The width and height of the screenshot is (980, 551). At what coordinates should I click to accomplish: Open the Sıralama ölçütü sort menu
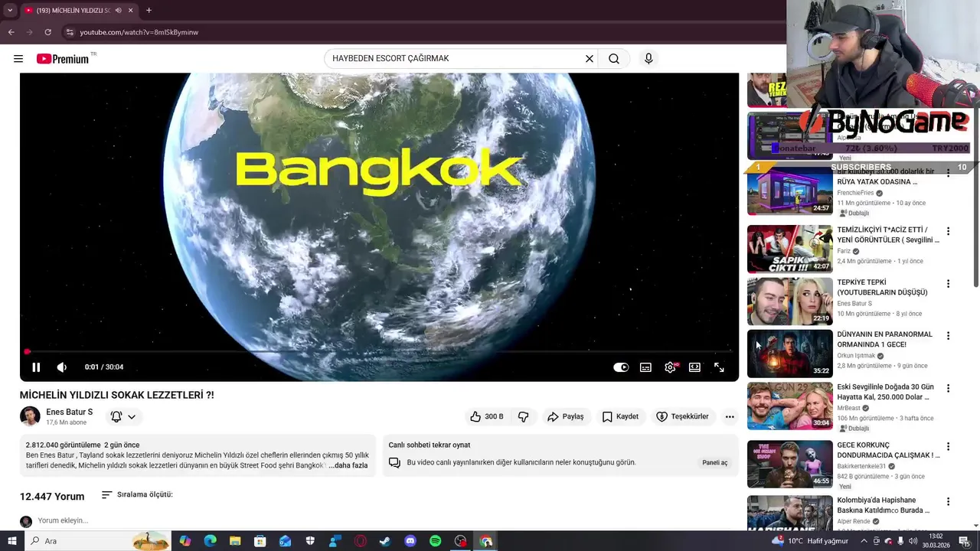[137, 495]
